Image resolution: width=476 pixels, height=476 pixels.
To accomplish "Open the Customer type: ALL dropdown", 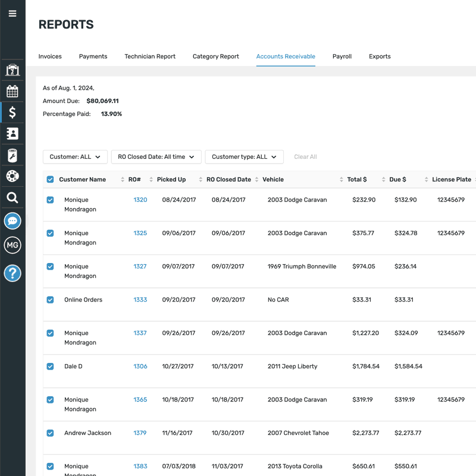I will tap(244, 156).
